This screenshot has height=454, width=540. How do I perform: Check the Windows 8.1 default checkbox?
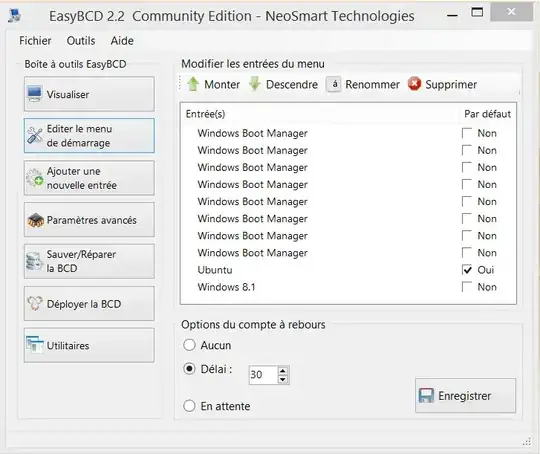(467, 287)
